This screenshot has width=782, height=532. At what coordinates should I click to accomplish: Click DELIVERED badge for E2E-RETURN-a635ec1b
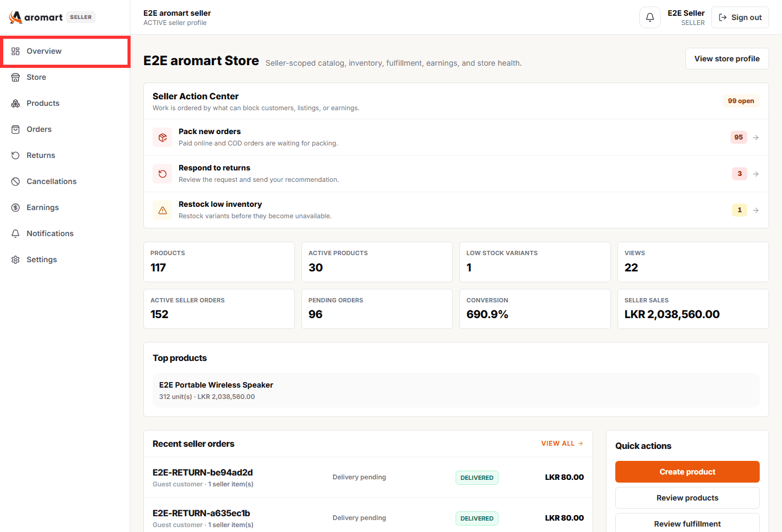477,518
